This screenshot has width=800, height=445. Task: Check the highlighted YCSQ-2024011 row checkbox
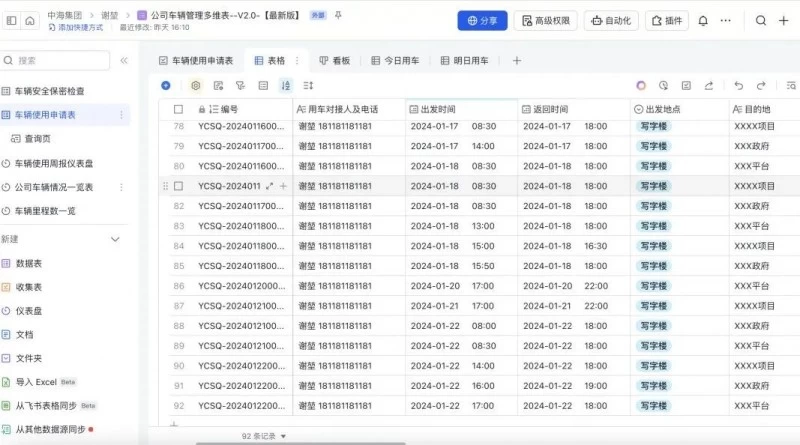pyautogui.click(x=179, y=186)
